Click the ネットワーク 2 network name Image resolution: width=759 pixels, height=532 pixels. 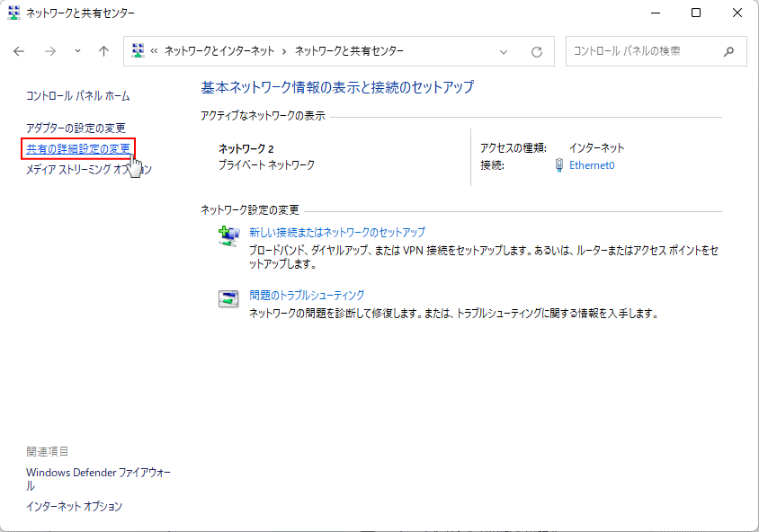[246, 148]
